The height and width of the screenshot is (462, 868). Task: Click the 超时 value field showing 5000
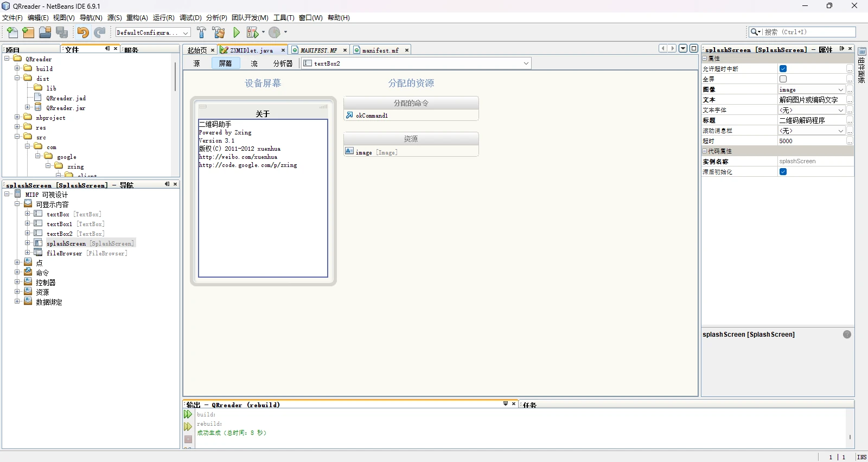(x=811, y=141)
